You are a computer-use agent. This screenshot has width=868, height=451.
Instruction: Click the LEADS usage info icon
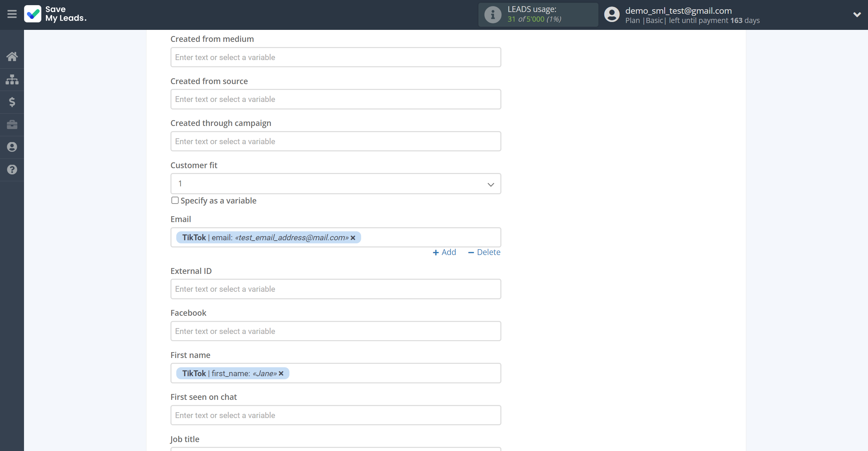click(x=493, y=15)
